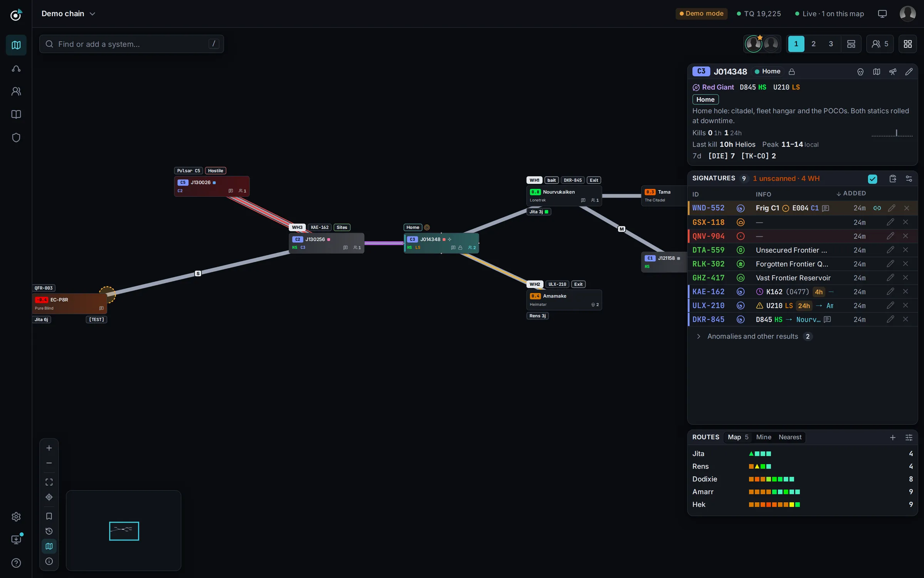Screen dimensions: 924x578
Task: Edit the J014348 system with pencil icon
Action: 909,72
